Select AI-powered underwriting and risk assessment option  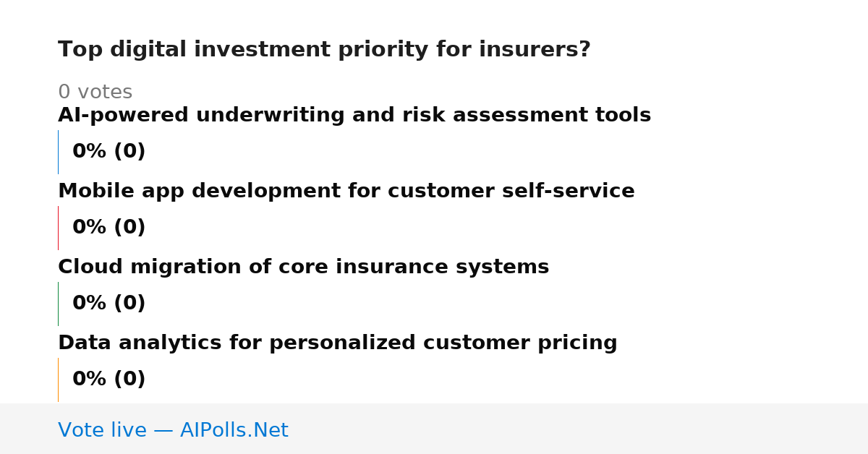[x=354, y=116]
